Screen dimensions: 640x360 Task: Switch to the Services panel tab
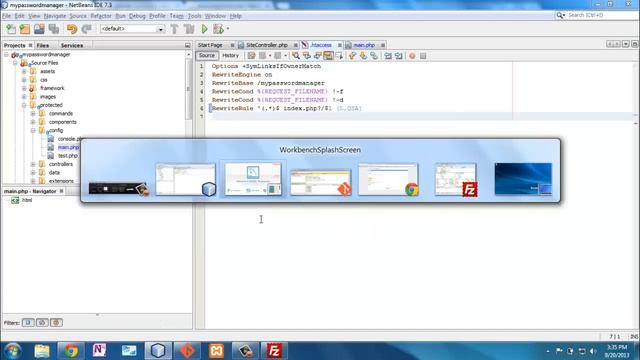coord(72,46)
